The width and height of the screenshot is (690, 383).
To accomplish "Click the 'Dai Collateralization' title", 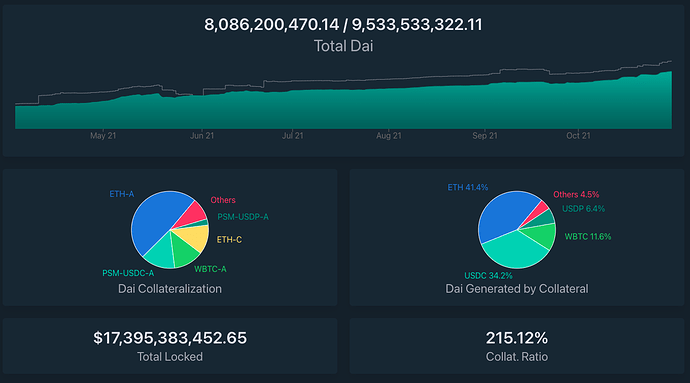I will tap(170, 289).
